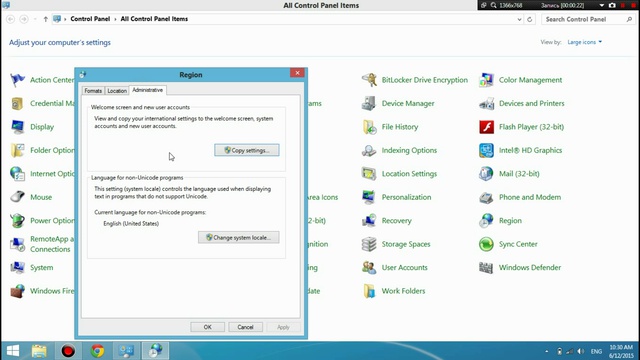Open the Sync Center green icon
Viewport: 640px width, 360px height.
tap(486, 244)
